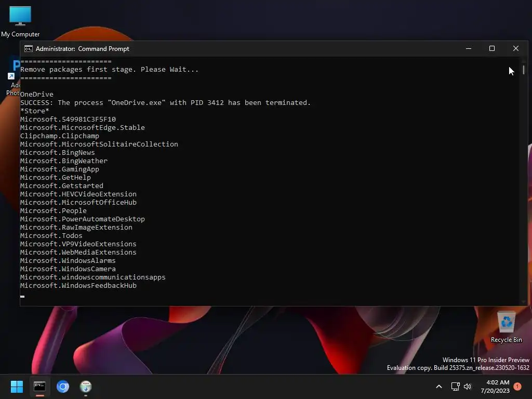The width and height of the screenshot is (532, 399).
Task: Click 'Microsoft.VP9VideoExtensions' line
Action: click(x=78, y=244)
